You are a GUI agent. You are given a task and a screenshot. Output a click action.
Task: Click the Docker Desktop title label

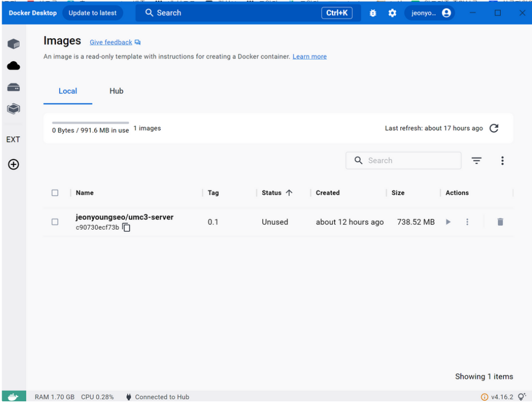click(x=33, y=13)
